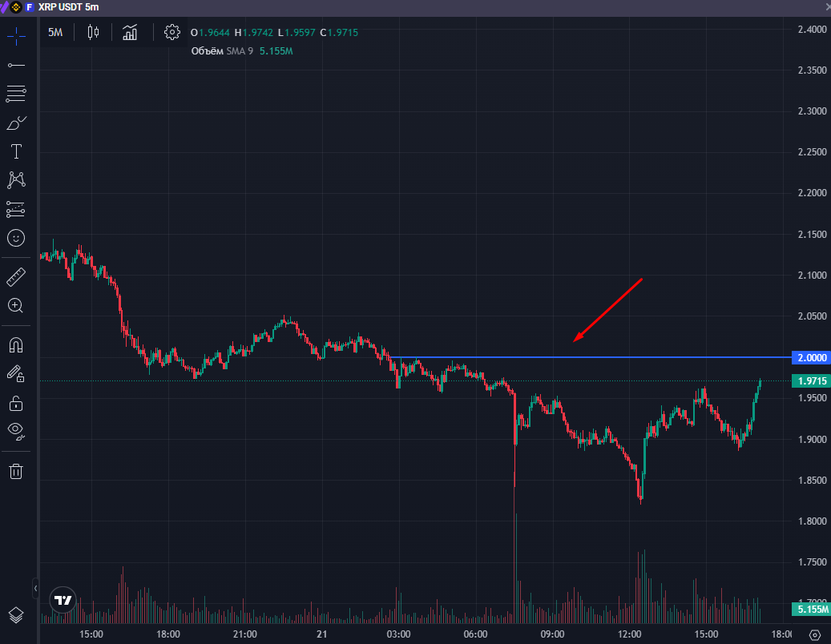Click the zoom in magnifier tool
Image resolution: width=831 pixels, height=644 pixels.
click(x=16, y=305)
